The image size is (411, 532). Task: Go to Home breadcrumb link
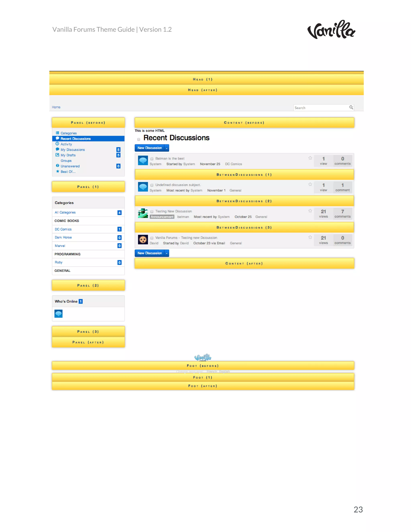(x=56, y=107)
